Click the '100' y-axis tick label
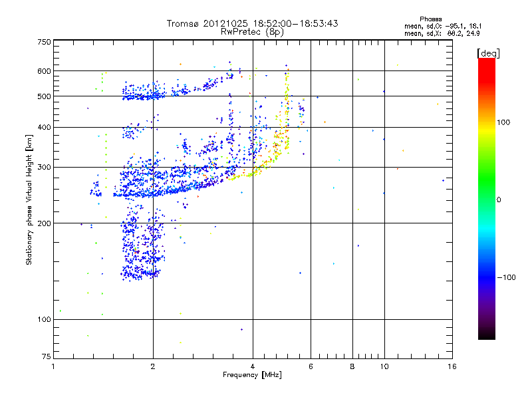This screenshot has height=399, width=532. (44, 320)
